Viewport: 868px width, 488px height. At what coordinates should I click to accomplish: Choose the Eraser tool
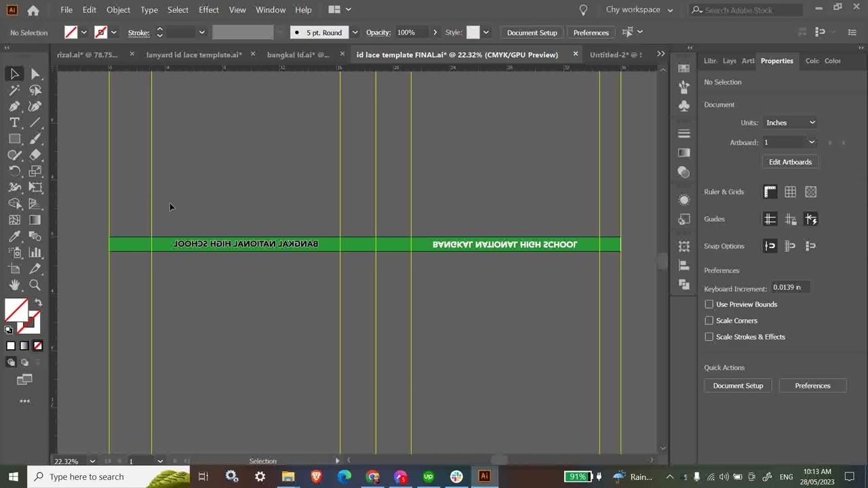(35, 155)
